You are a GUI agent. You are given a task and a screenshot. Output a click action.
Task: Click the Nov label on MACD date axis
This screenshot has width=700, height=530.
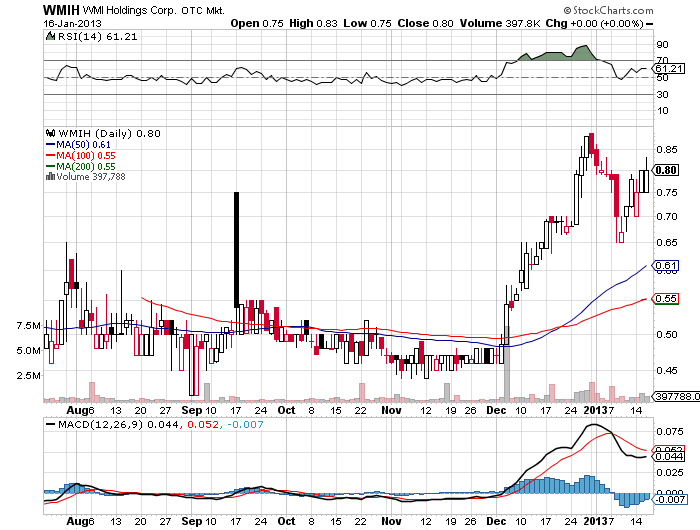[391, 521]
